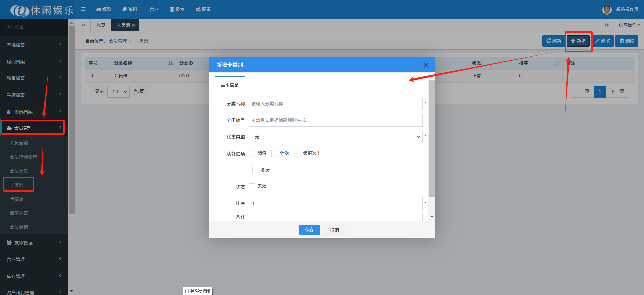Image resolution: width=644 pixels, height=295 pixels.
Task: Tick the 积分 checkbox
Action: (x=256, y=170)
